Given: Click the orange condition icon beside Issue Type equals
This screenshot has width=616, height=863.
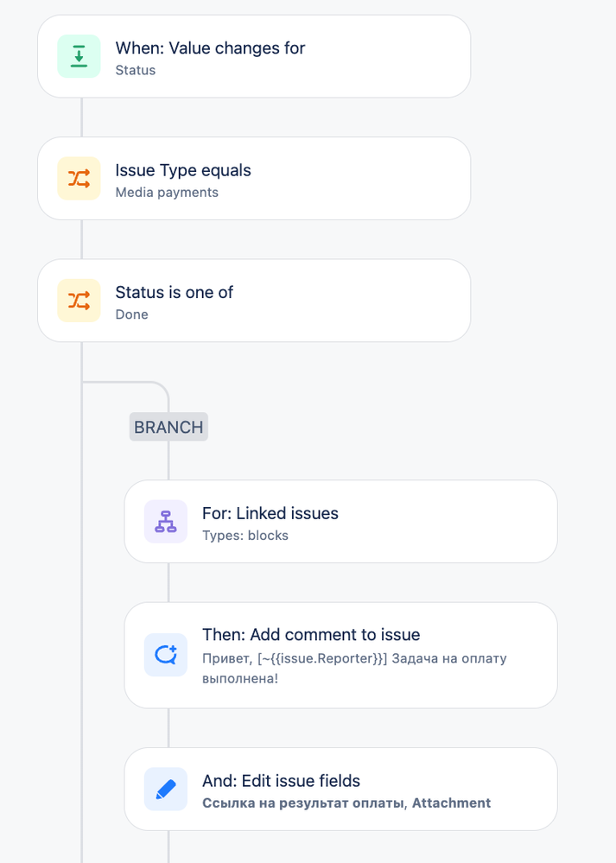Looking at the screenshot, I should tap(79, 178).
